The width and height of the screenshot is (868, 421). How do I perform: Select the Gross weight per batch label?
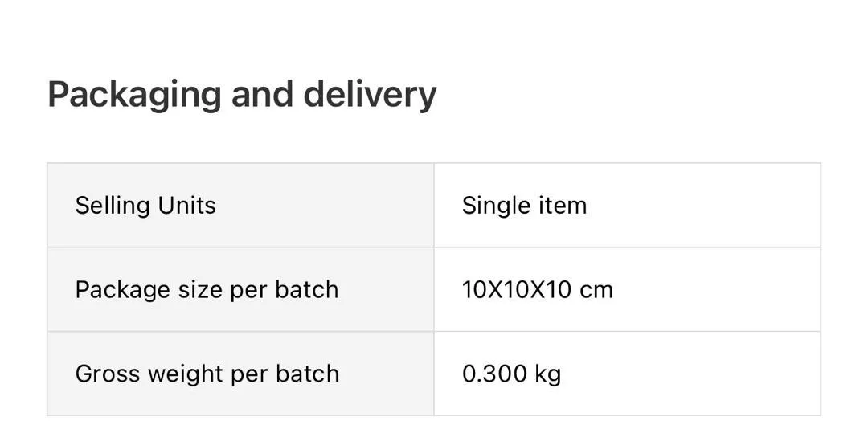[x=207, y=374]
